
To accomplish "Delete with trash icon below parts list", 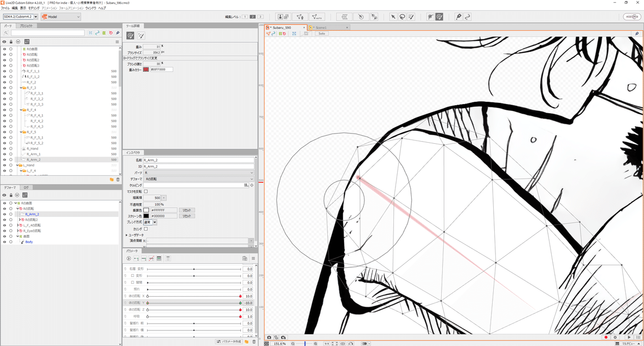I will (118, 179).
